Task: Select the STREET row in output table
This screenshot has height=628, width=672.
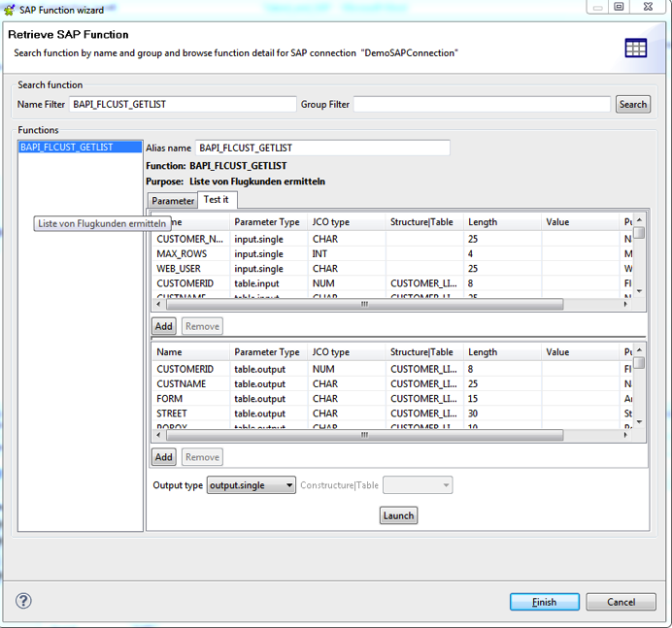Action: (x=392, y=413)
